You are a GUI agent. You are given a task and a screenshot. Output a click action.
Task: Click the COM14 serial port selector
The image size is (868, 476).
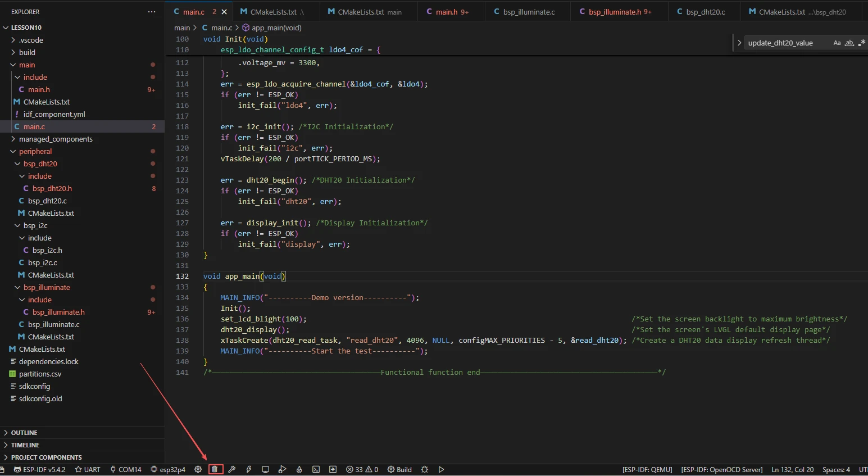click(x=125, y=469)
